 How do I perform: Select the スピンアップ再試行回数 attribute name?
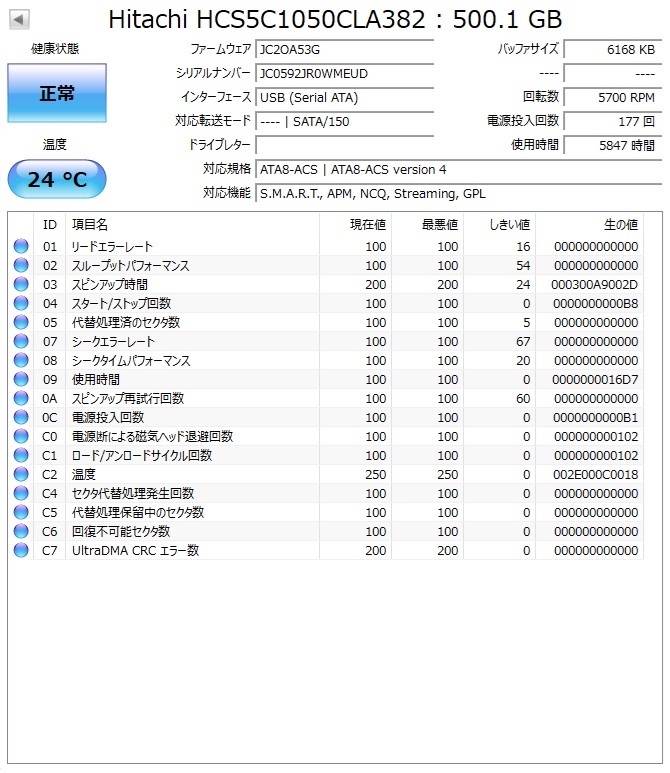128,398
